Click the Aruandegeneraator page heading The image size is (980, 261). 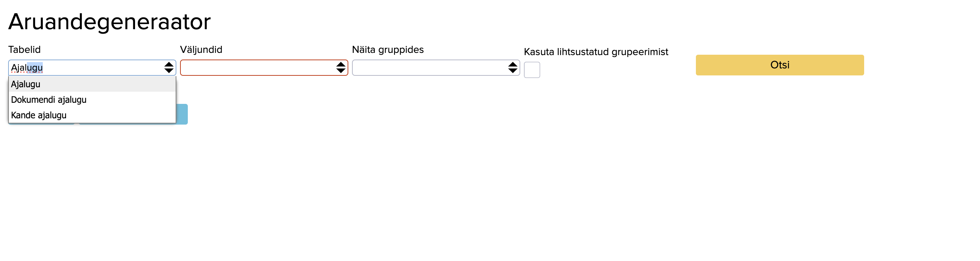[x=109, y=22]
